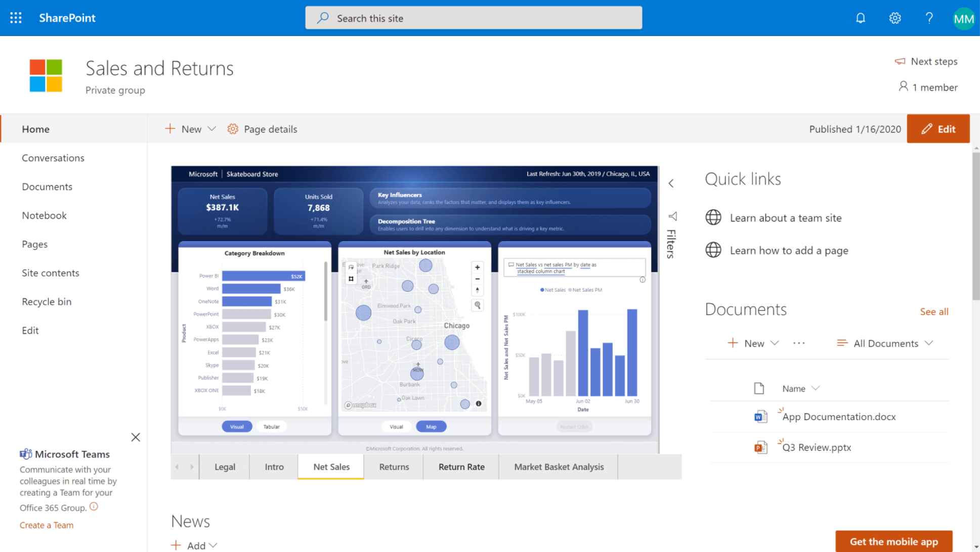Click the map search magnifier icon
980x552 pixels.
(477, 305)
